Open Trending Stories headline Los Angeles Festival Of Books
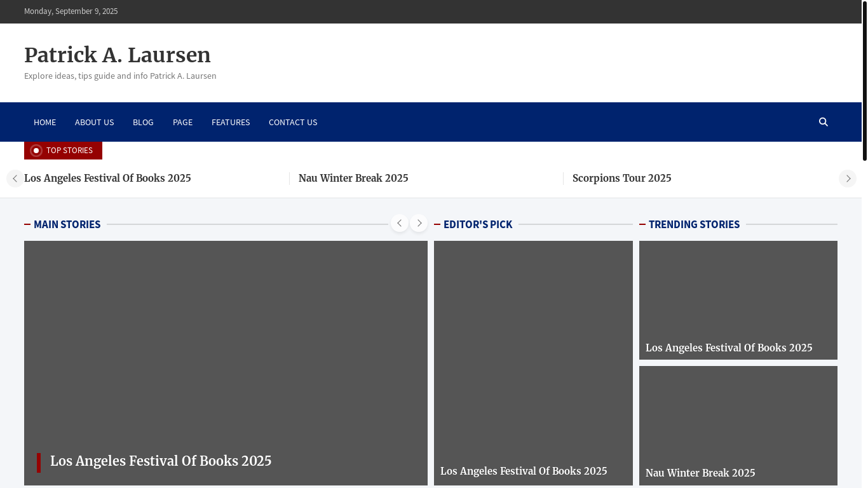The height and width of the screenshot is (488, 868). coord(729,348)
